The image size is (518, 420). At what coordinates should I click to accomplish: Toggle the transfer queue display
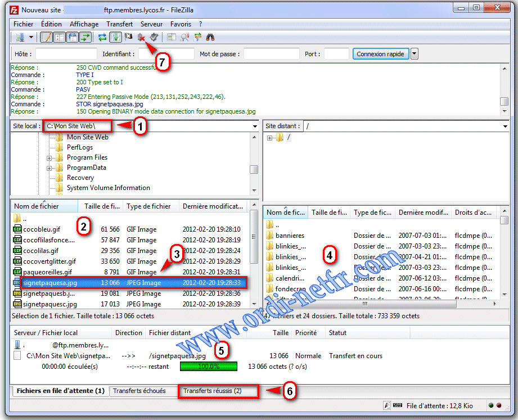point(85,37)
